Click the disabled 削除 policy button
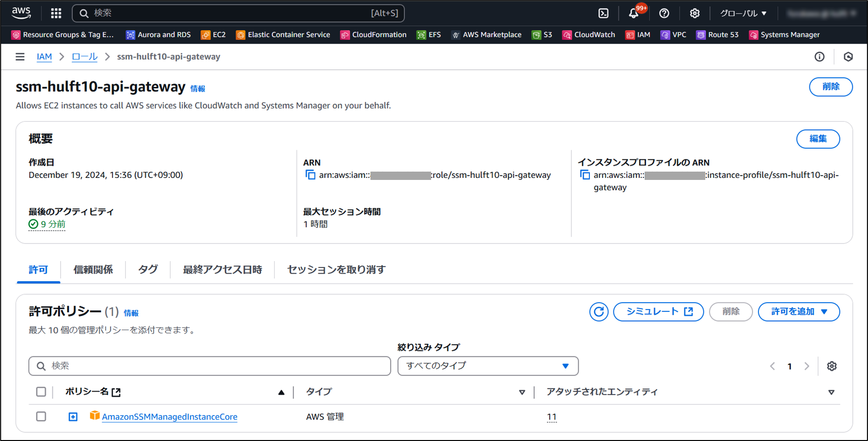The width and height of the screenshot is (868, 441). pyautogui.click(x=731, y=312)
